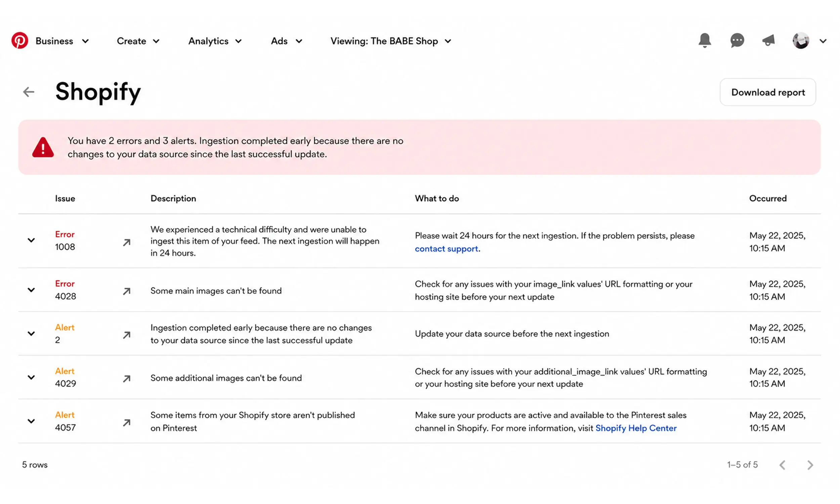Click the '2 errors and 3 alerts' banner message
The height and width of the screenshot is (504, 840).
point(235,148)
